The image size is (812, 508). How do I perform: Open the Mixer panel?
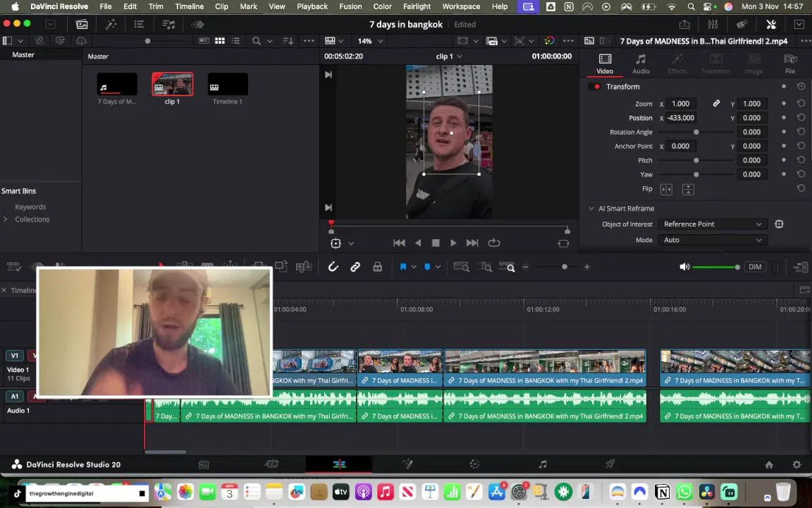[x=713, y=25]
